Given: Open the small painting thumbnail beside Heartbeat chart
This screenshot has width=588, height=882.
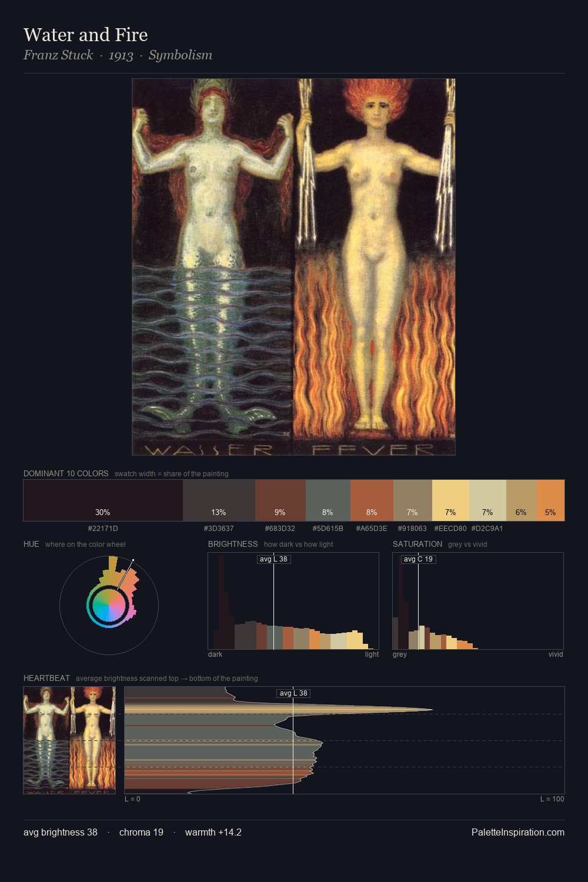Looking at the screenshot, I should click(69, 740).
